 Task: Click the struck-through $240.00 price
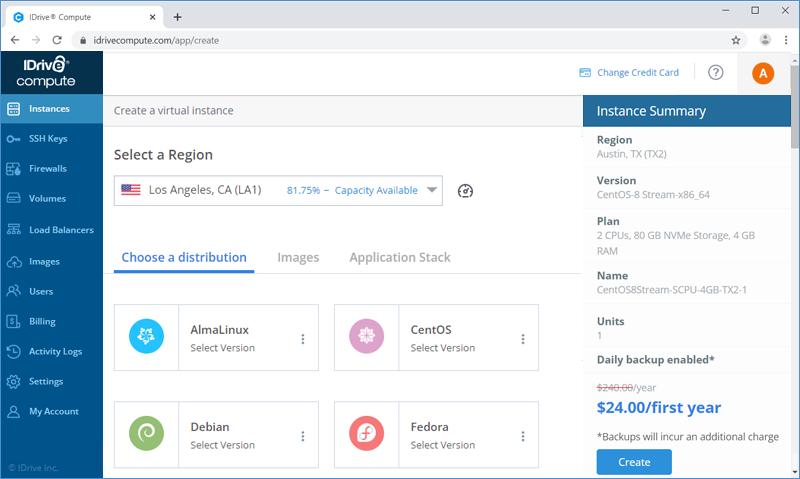615,388
